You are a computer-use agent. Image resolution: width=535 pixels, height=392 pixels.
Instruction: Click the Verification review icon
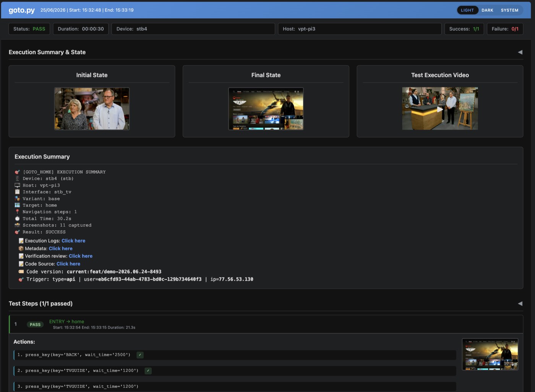(x=21, y=256)
